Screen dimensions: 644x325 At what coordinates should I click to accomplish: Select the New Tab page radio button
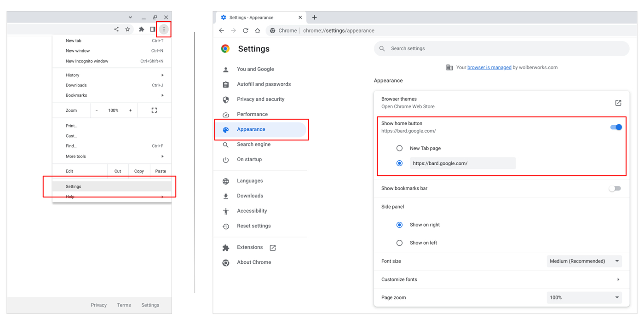click(399, 148)
